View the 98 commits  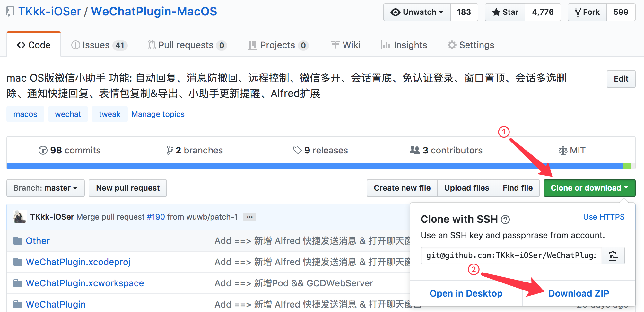tap(69, 150)
